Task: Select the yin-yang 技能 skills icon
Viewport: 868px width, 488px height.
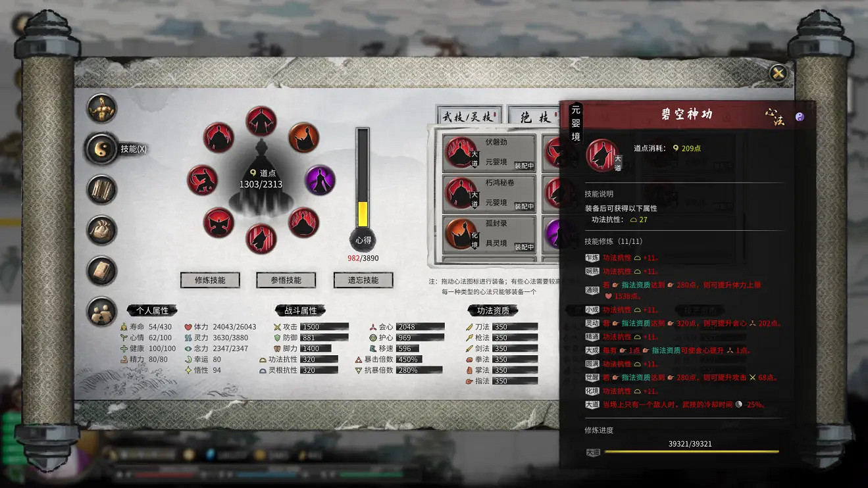Action: pos(102,149)
